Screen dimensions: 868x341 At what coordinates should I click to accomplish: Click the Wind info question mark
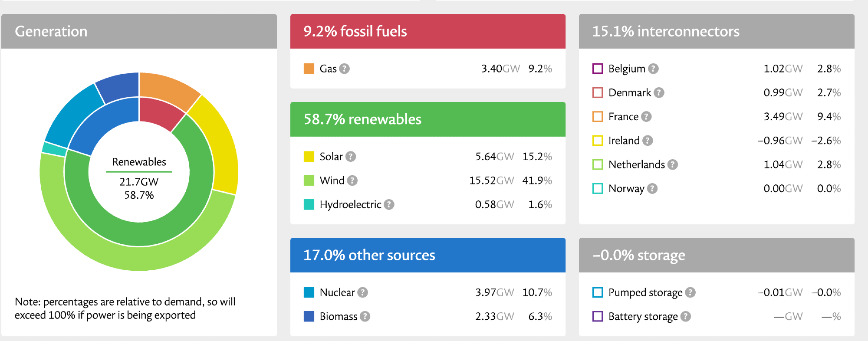(x=352, y=180)
